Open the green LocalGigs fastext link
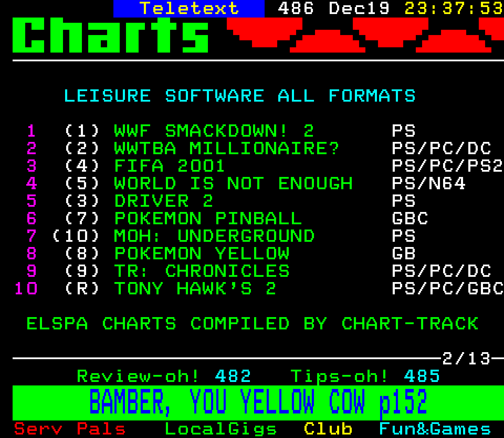This screenshot has width=504, height=438. (x=220, y=429)
